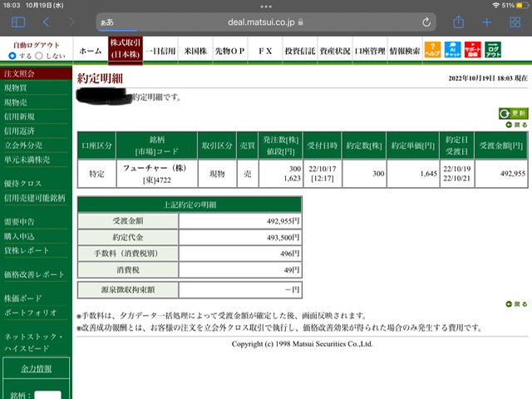Click the 受付日時 22/10/17 cell

pos(323,174)
